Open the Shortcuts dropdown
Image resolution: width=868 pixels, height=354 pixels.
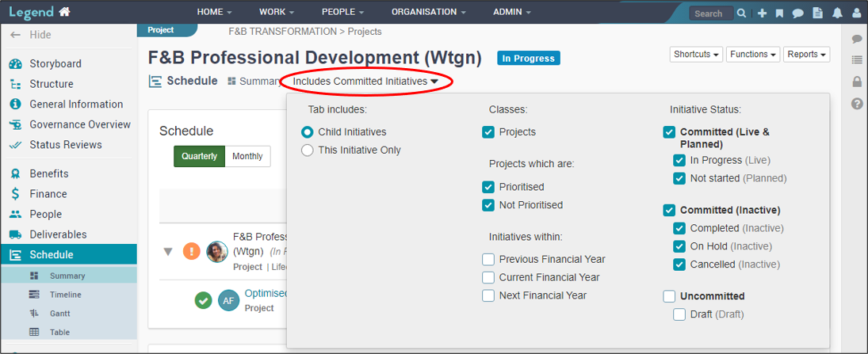coord(696,54)
